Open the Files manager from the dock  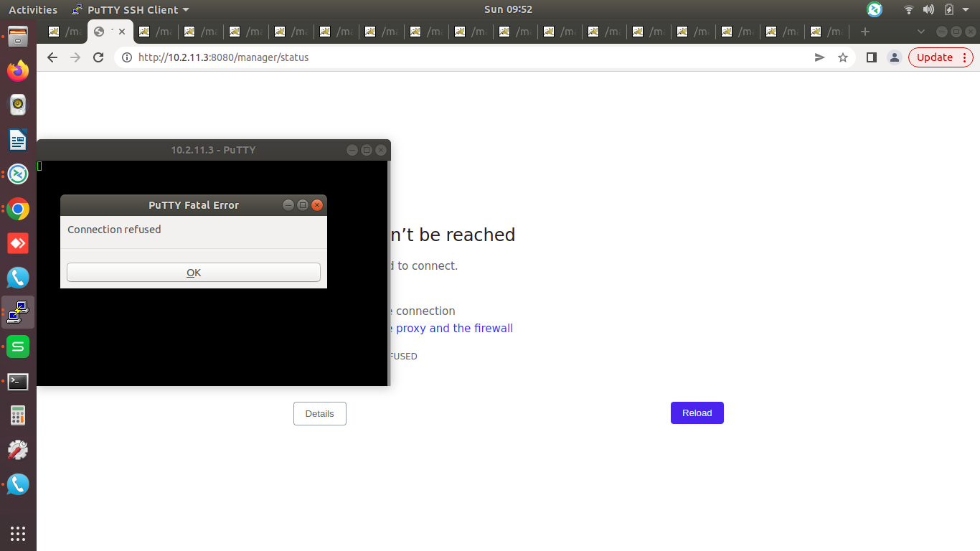point(18,36)
